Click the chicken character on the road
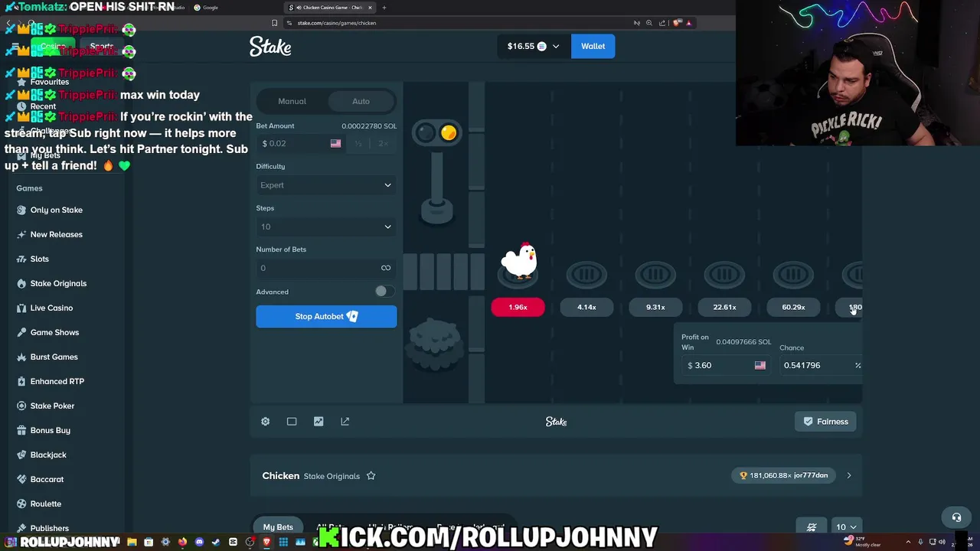980x551 pixels. pyautogui.click(x=521, y=261)
